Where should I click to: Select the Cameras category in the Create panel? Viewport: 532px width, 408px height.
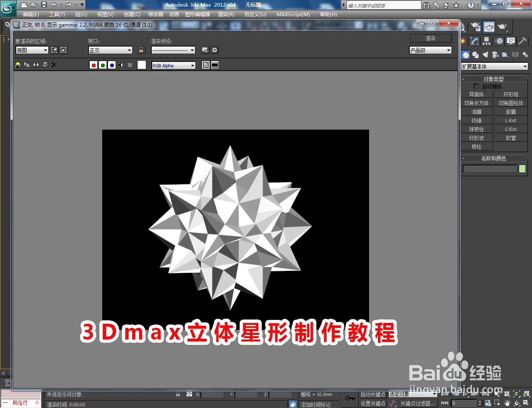495,54
